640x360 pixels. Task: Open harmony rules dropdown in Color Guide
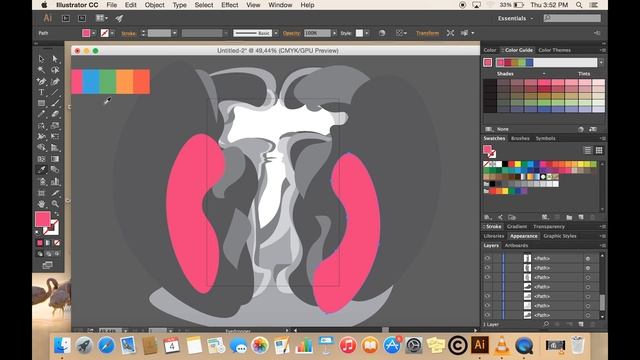tap(601, 62)
